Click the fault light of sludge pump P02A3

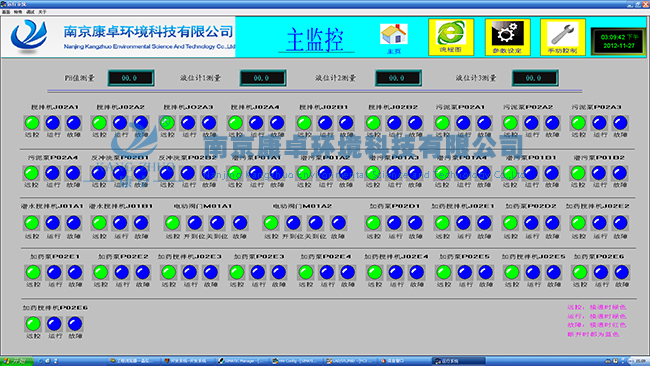620,123
